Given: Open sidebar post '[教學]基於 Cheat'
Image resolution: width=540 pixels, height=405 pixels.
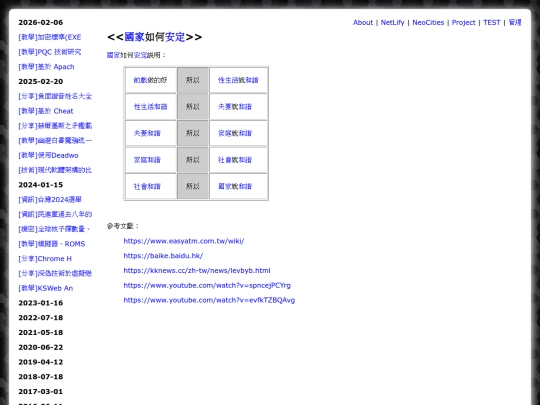Looking at the screenshot, I should tap(46, 111).
